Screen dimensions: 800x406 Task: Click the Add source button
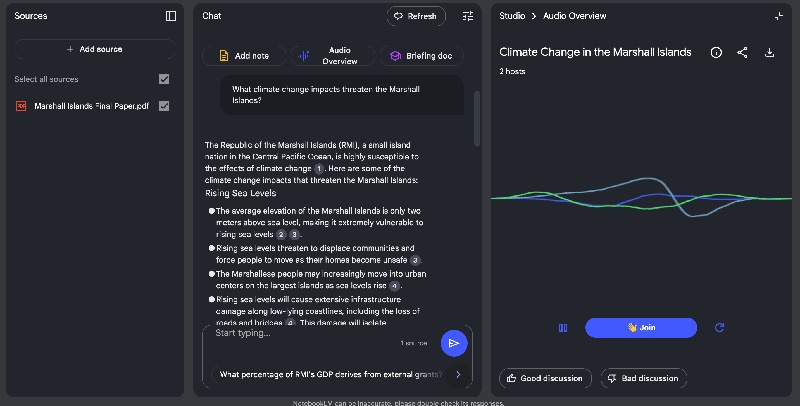[95, 49]
